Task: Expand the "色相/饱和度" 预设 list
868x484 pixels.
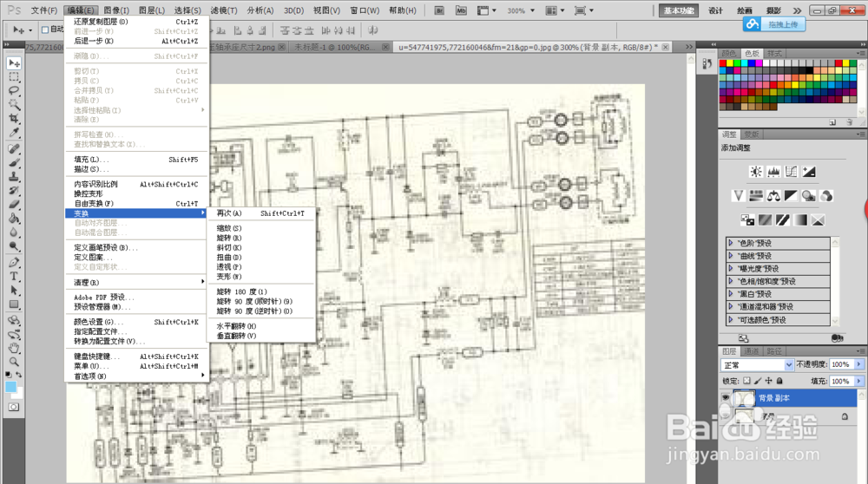Action: 731,281
